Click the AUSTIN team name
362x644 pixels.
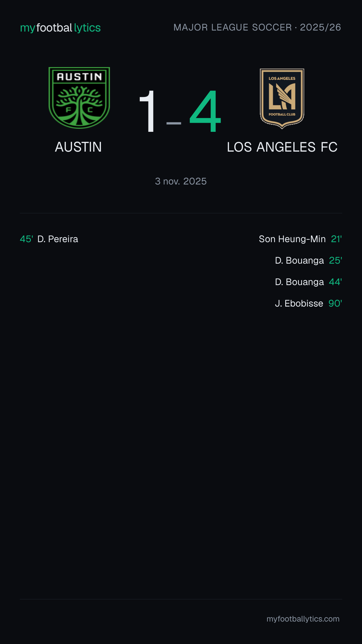click(x=78, y=147)
